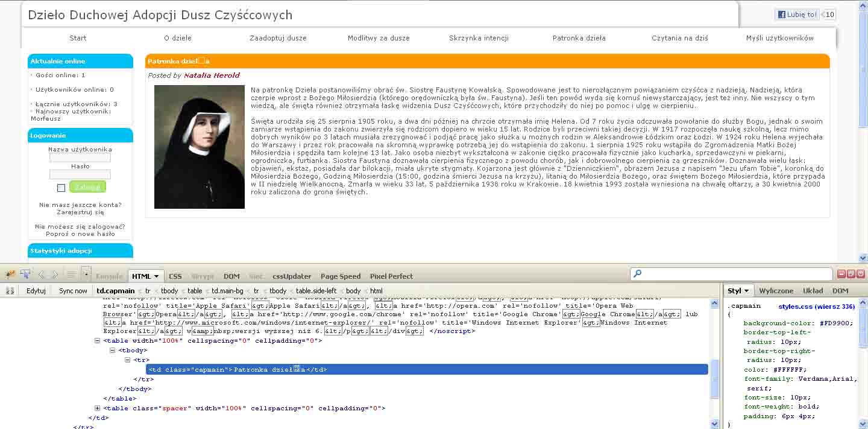Click the Nazwa użytkownika input field
Viewport: 868px width, 429px height.
(80, 158)
